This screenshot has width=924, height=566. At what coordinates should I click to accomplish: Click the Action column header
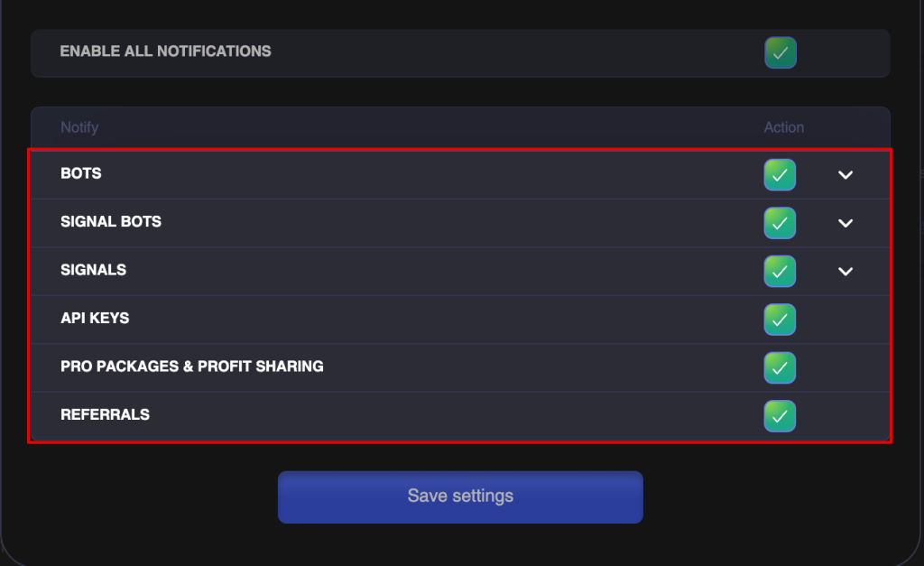pyautogui.click(x=783, y=127)
